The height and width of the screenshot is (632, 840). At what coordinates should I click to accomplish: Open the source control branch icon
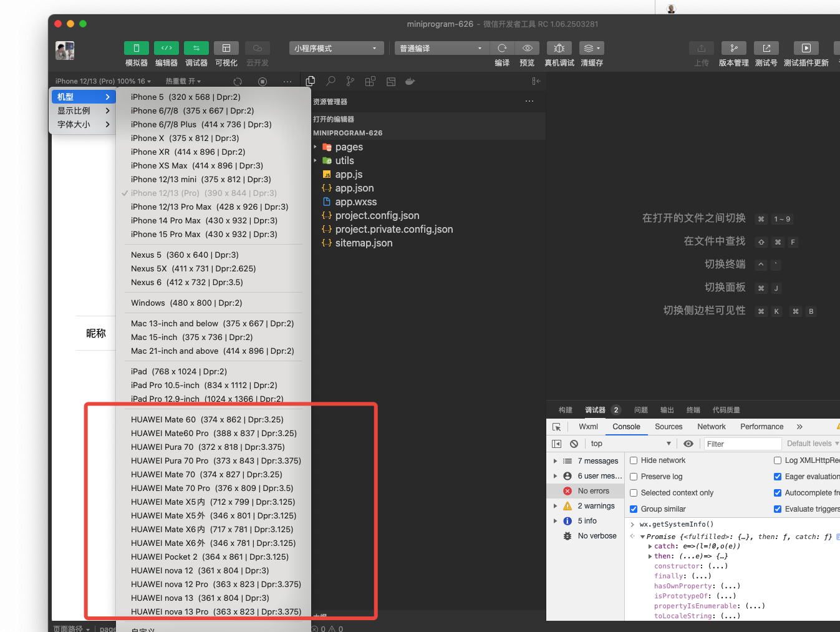(x=350, y=81)
